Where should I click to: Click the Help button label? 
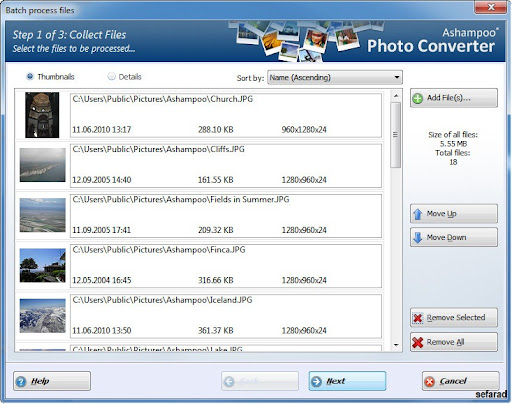click(x=40, y=381)
